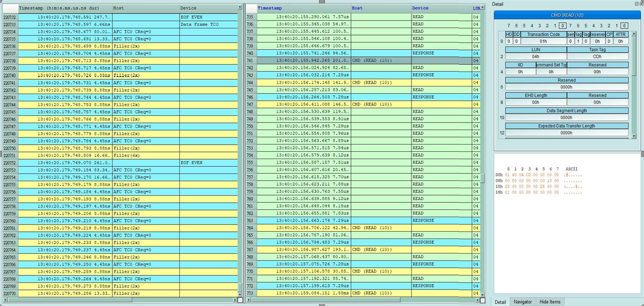Switch to the Navigator tab
The height and width of the screenshot is (306, 644).
[522, 302]
